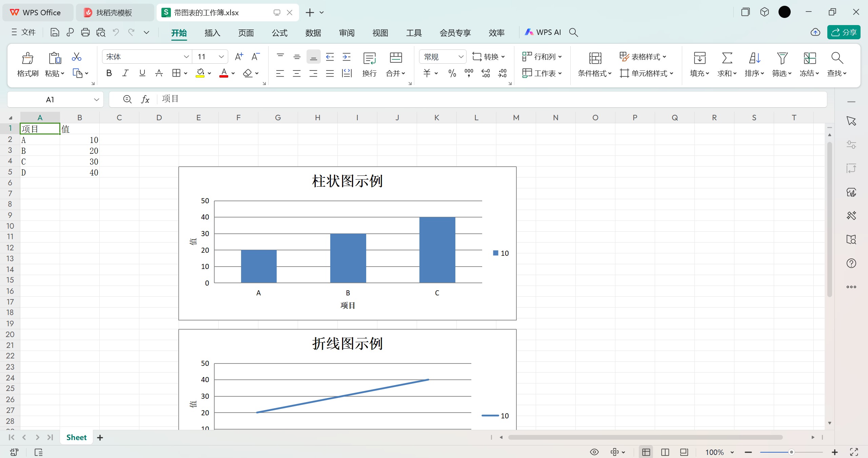Click the 分享 share button
The width and height of the screenshot is (868, 458).
coord(844,32)
